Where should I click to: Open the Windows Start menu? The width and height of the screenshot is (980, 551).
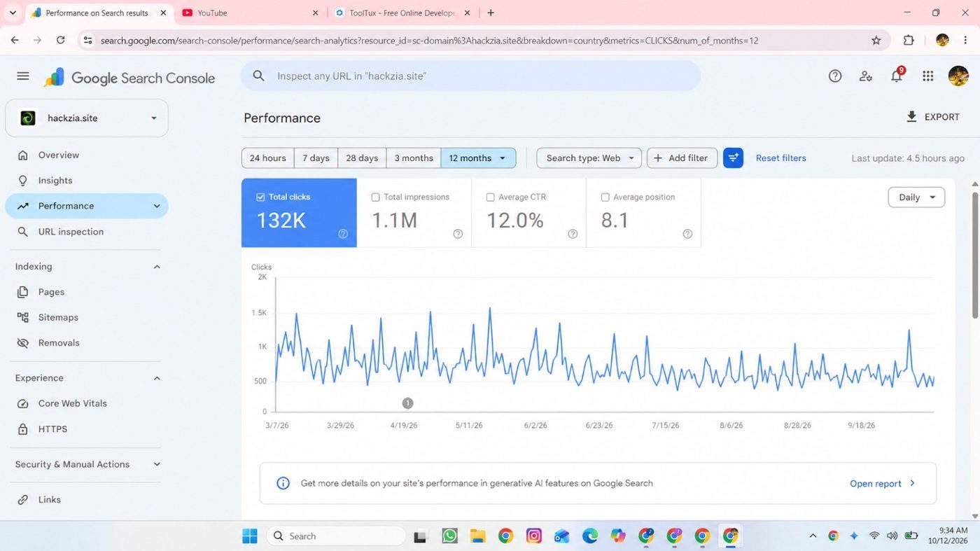pyautogui.click(x=250, y=536)
